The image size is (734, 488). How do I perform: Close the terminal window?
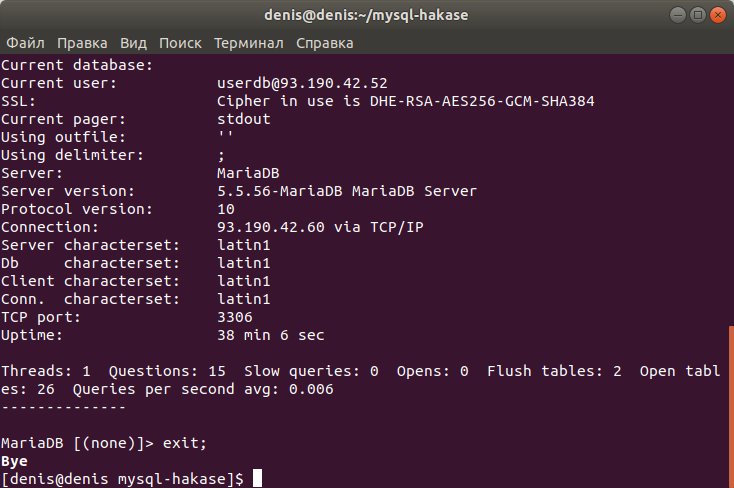click(x=718, y=15)
